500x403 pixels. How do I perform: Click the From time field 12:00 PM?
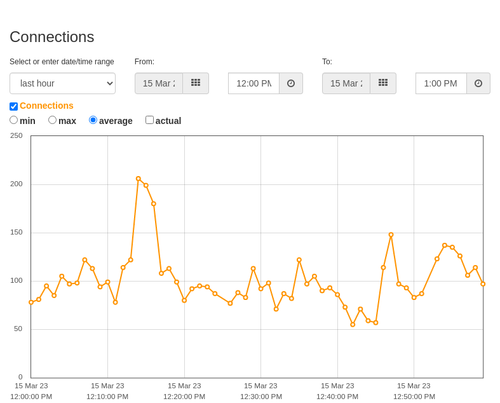254,83
